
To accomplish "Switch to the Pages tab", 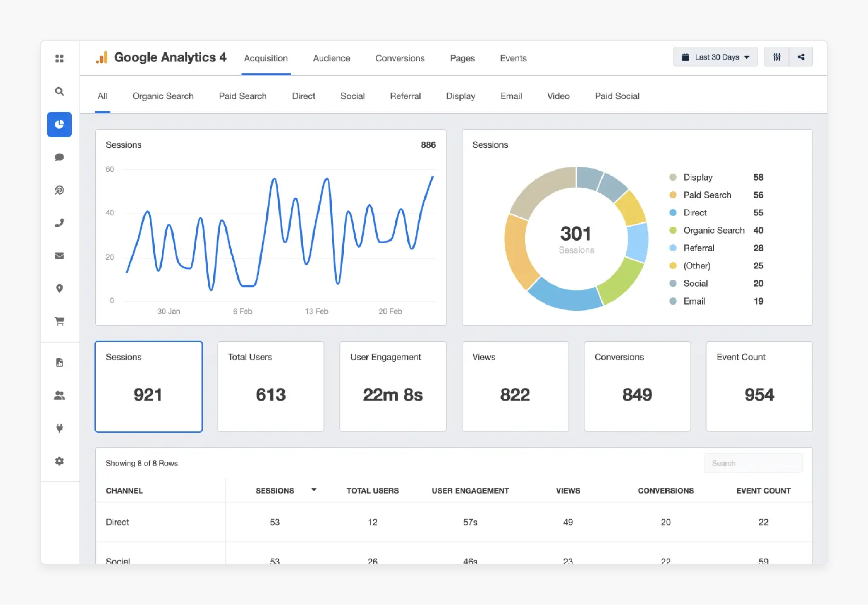I will pos(463,58).
